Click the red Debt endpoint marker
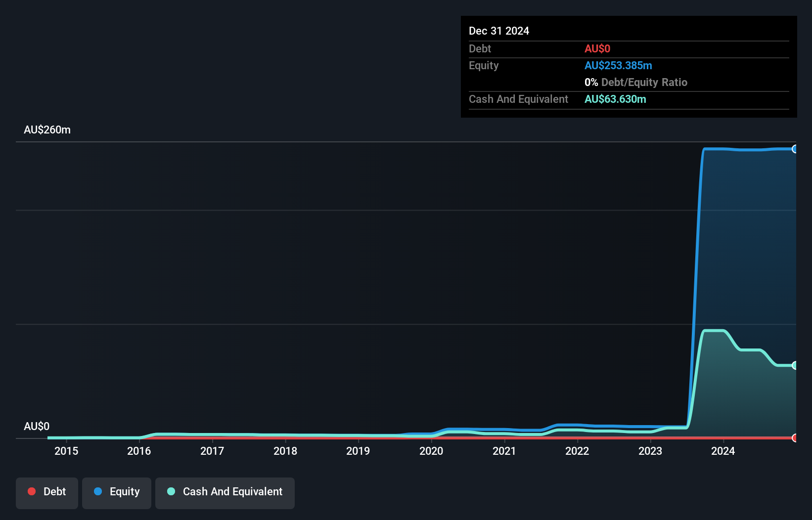 point(795,438)
